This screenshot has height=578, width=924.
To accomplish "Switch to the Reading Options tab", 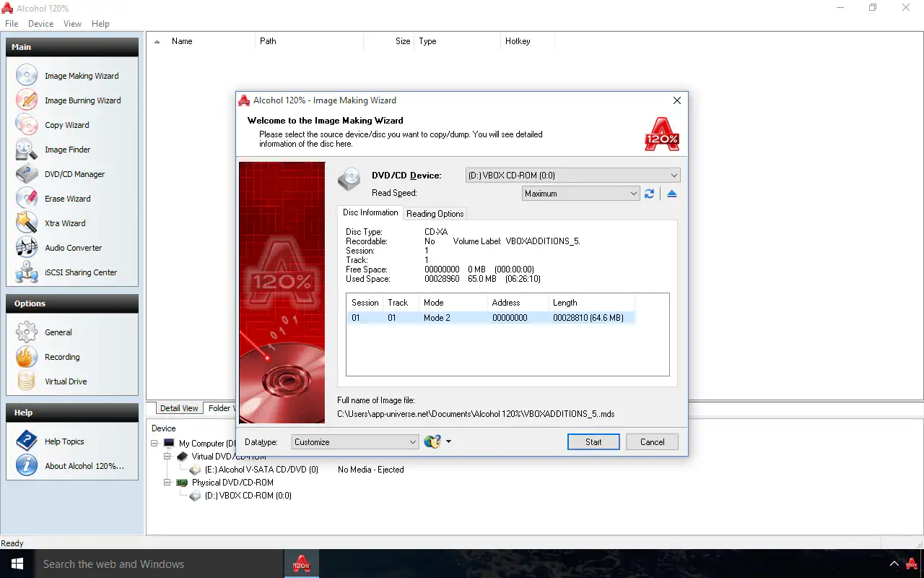I will pos(435,213).
